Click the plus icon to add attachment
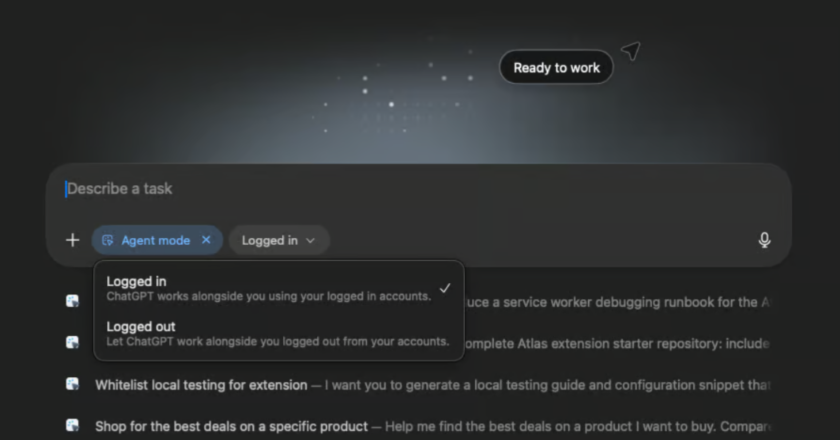840x440 pixels. 72,240
